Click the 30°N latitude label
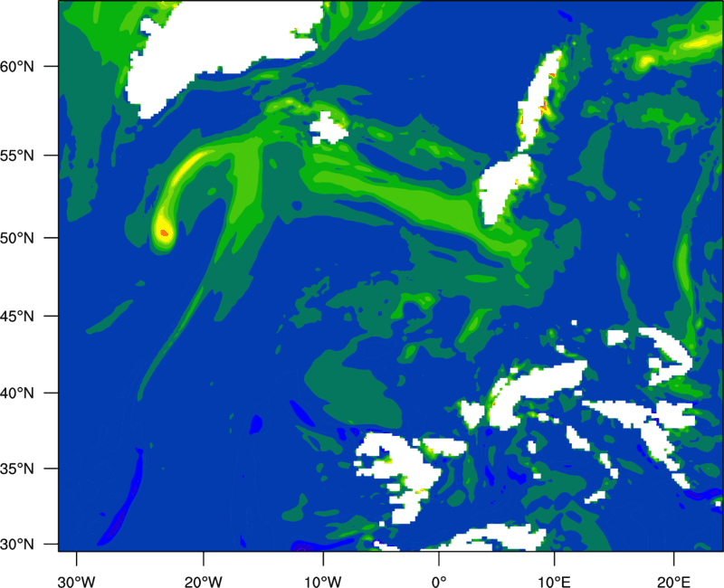724x588 pixels. (x=17, y=545)
